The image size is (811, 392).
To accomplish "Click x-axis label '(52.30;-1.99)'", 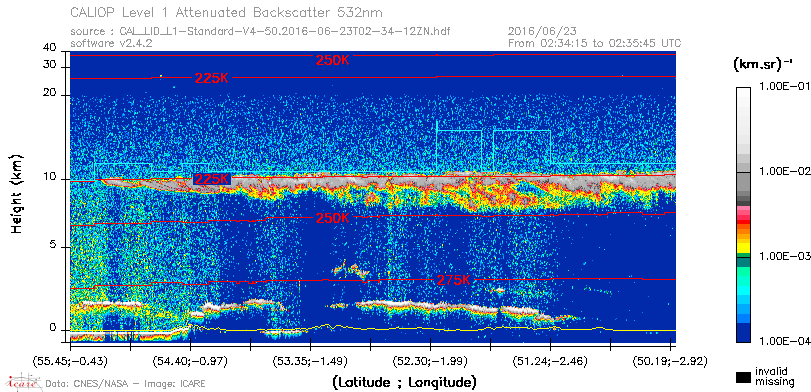I will 430,360.
